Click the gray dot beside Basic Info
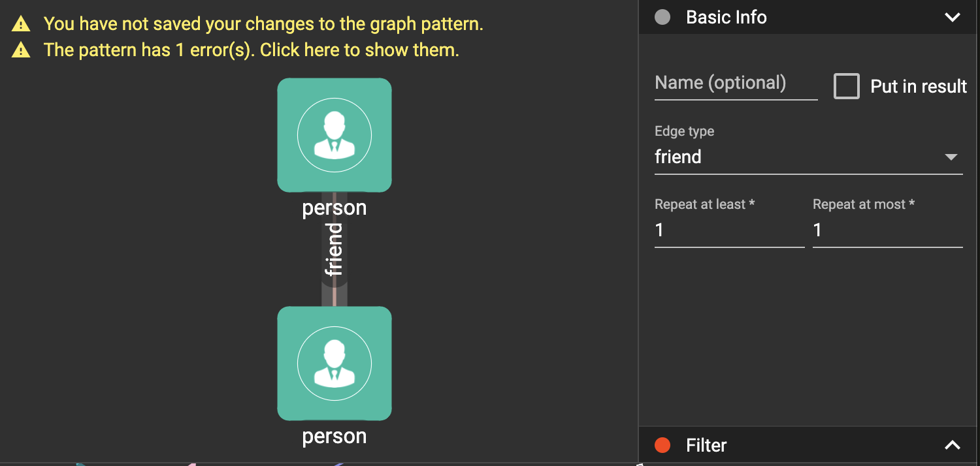The height and width of the screenshot is (466, 980). (662, 17)
